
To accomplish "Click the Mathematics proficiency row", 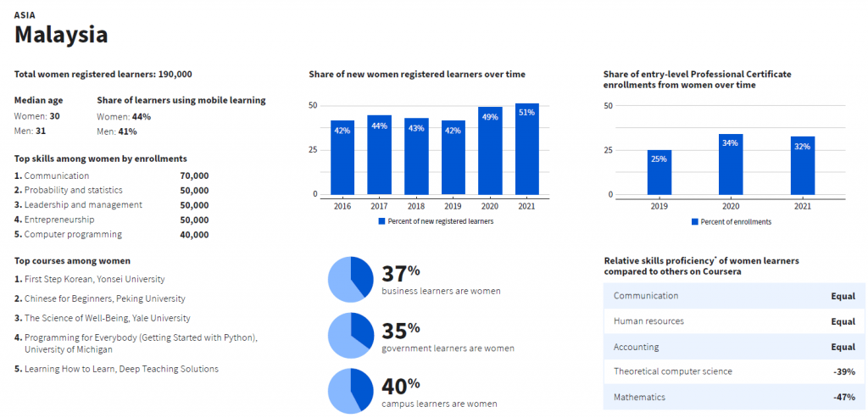I will click(734, 397).
